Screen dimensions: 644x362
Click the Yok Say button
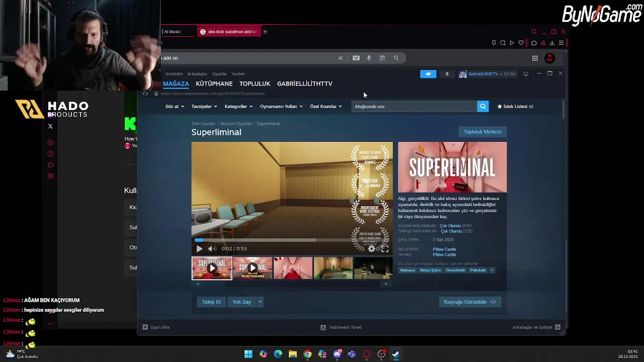[242, 302]
